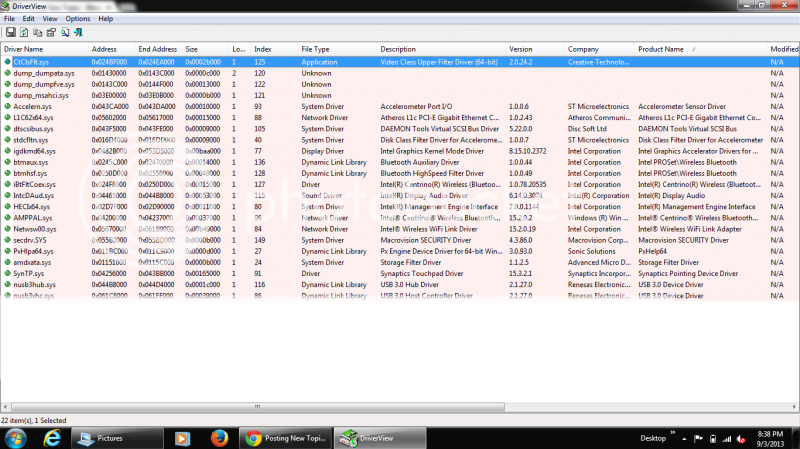Open Internet Explorer from the taskbar

click(x=51, y=438)
